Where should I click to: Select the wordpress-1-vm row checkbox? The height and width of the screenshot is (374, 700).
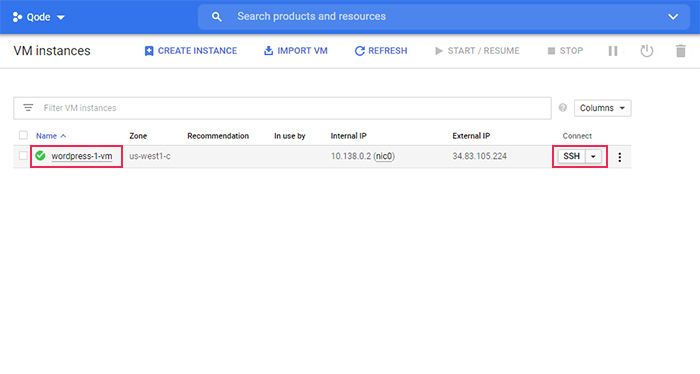(23, 156)
